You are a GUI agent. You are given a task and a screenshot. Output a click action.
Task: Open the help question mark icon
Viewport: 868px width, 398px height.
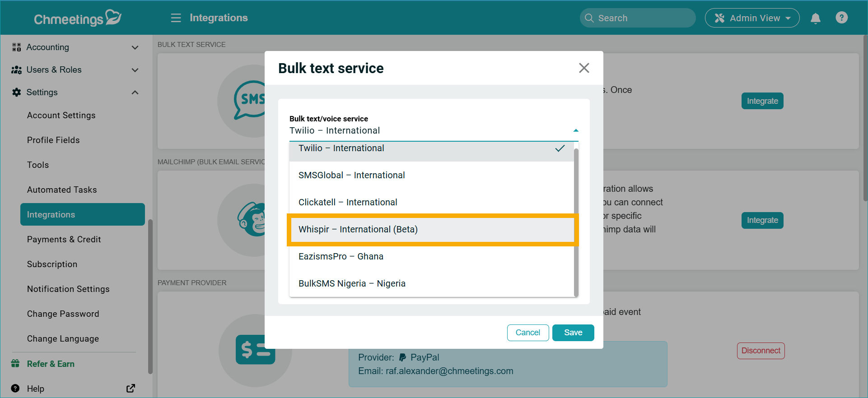tap(841, 18)
